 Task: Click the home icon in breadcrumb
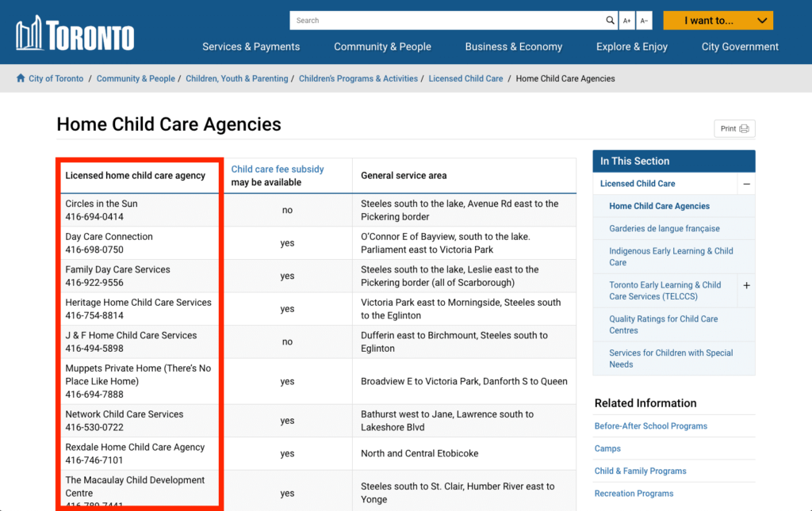click(20, 78)
